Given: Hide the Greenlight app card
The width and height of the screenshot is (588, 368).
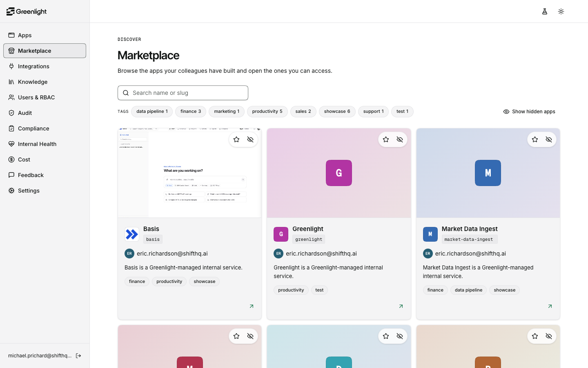Looking at the screenshot, I should [x=400, y=139].
